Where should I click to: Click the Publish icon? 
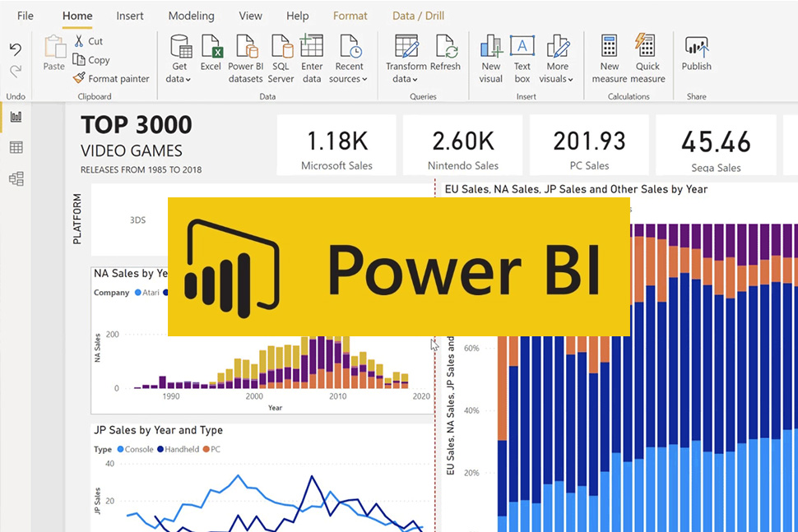pyautogui.click(x=696, y=47)
